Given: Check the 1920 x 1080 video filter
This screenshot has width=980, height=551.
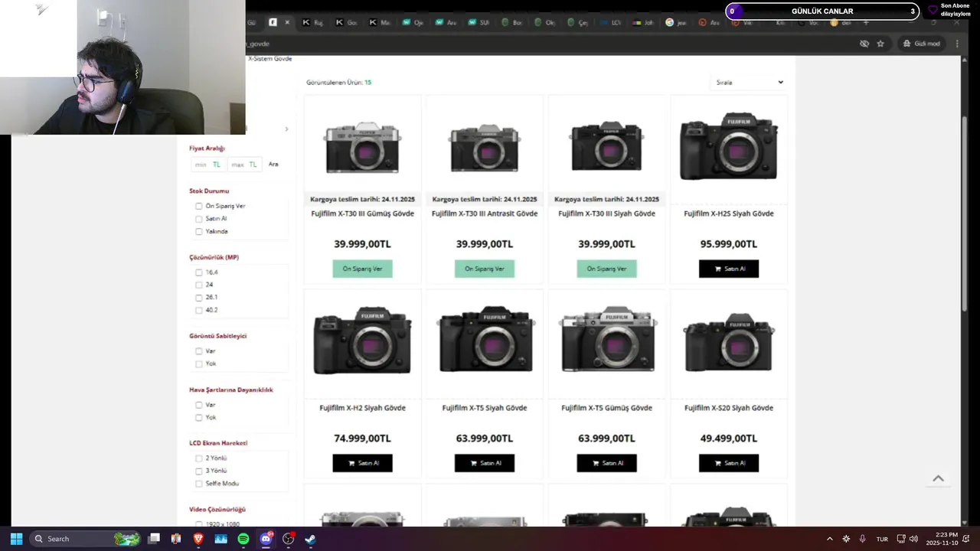Looking at the screenshot, I should (x=199, y=524).
